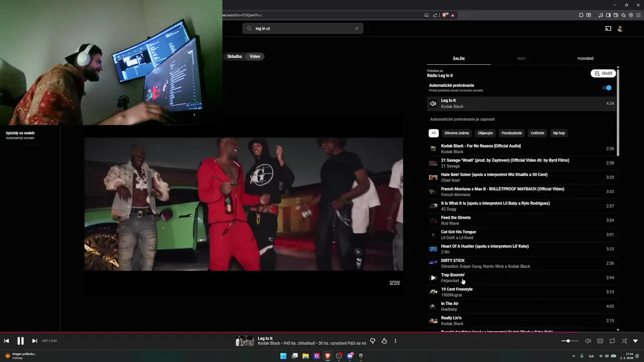This screenshot has width=644, height=362.
Task: Open the Brave Leo AI sparkle icon
Action: pyautogui.click(x=623, y=15)
